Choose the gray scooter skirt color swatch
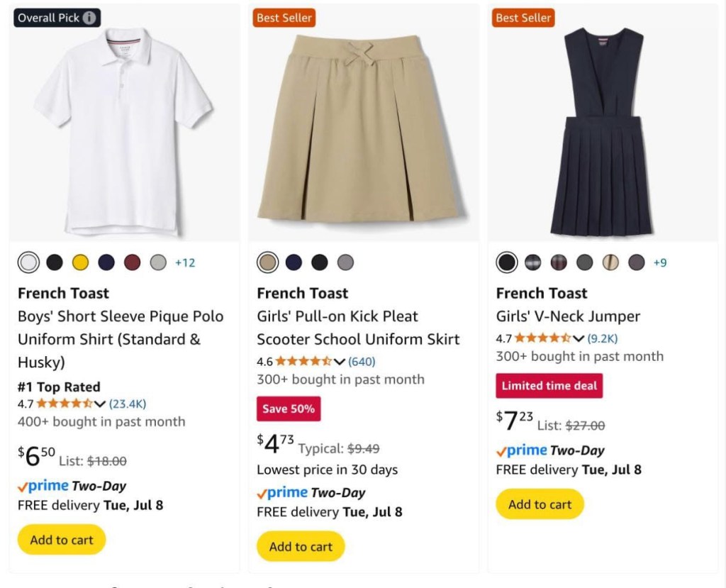Viewport: 726px width, 588px height. (x=345, y=262)
